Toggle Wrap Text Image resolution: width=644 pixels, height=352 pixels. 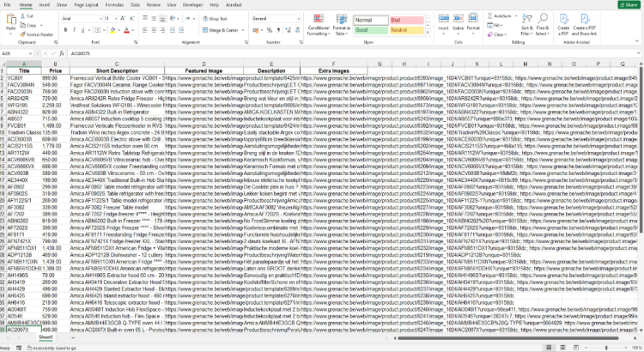(215, 19)
